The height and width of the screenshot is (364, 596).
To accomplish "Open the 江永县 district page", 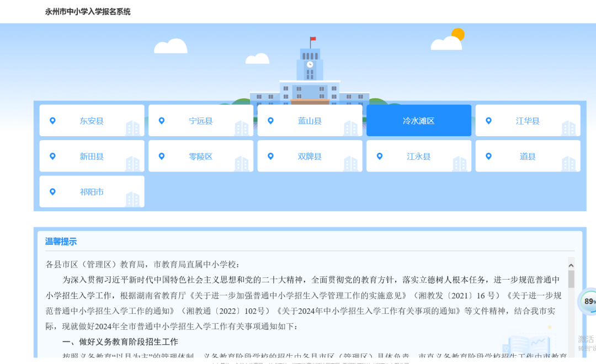I will (x=419, y=156).
